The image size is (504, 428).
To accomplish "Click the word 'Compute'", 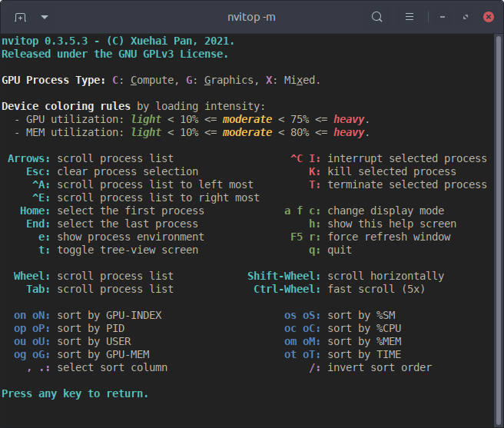I will click(x=152, y=80).
